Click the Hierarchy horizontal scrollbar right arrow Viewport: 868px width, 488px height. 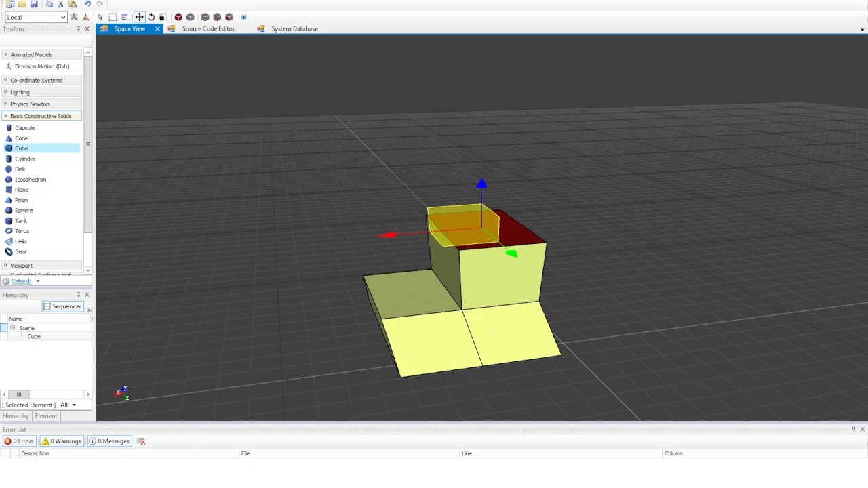87,394
